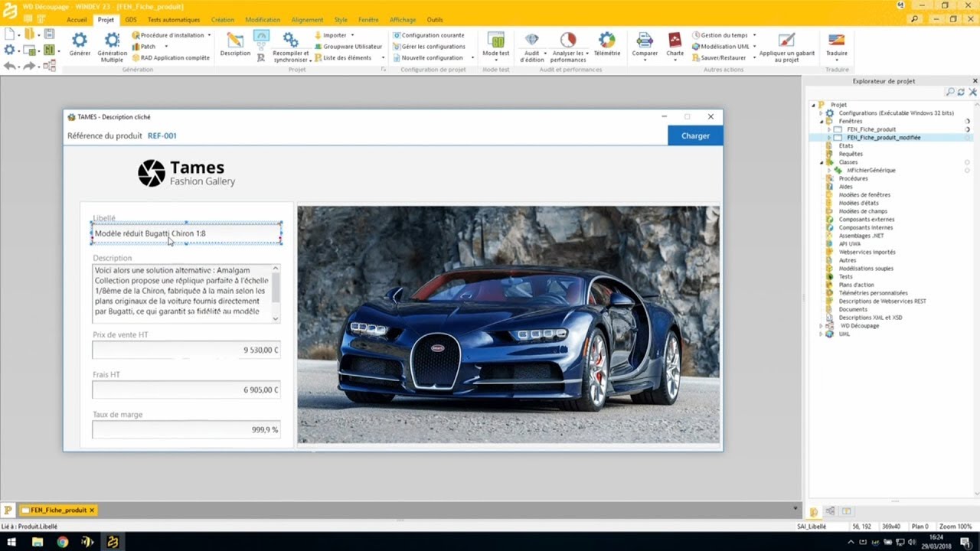Click the Bugatti Chiron product image

[x=508, y=324]
